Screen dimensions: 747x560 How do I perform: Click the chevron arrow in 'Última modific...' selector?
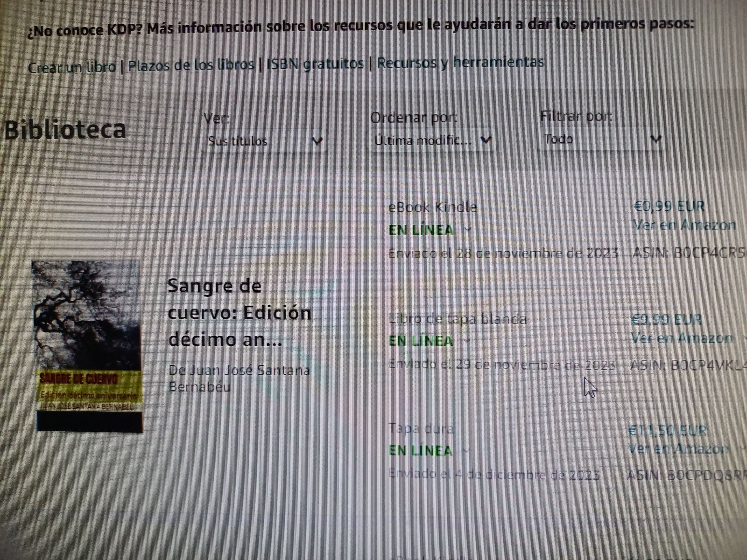[x=486, y=140]
